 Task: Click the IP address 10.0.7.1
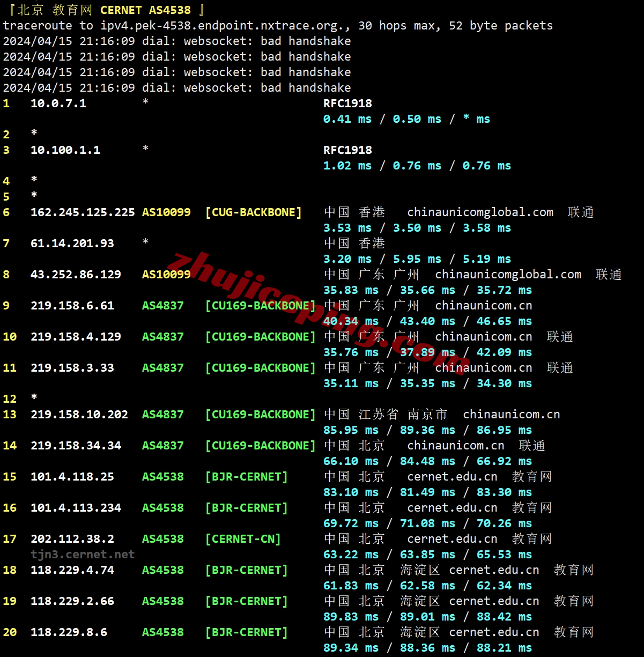[58, 104]
